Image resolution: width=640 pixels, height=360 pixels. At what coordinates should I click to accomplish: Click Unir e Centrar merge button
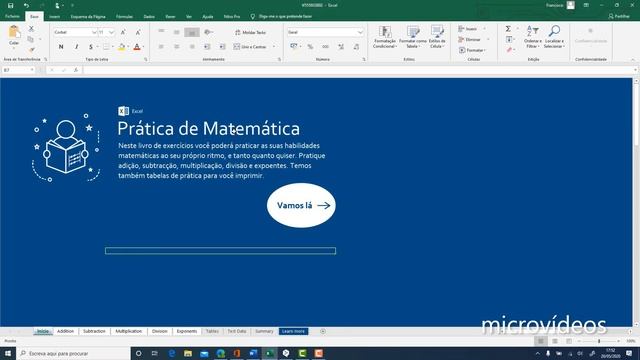250,47
